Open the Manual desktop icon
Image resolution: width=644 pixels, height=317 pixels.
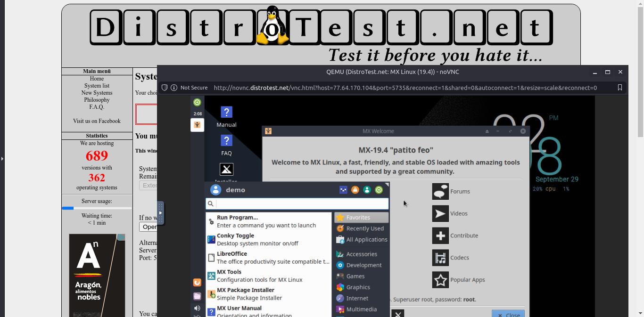point(226,117)
